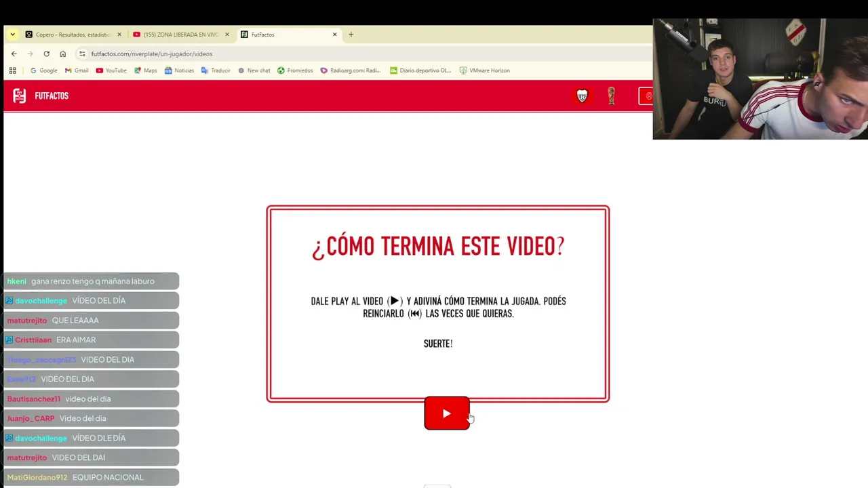Screen dimensions: 868x488
Task: Open the FutFactos logo home link
Action: [41, 96]
